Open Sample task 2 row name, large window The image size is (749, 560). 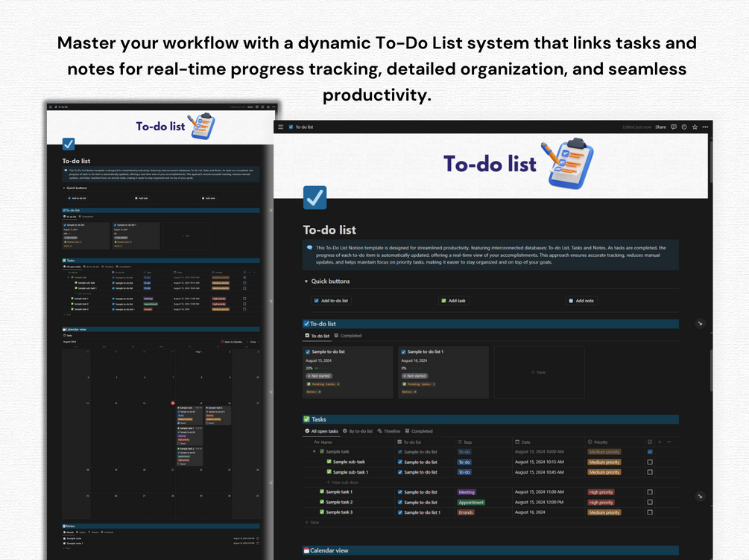click(339, 502)
